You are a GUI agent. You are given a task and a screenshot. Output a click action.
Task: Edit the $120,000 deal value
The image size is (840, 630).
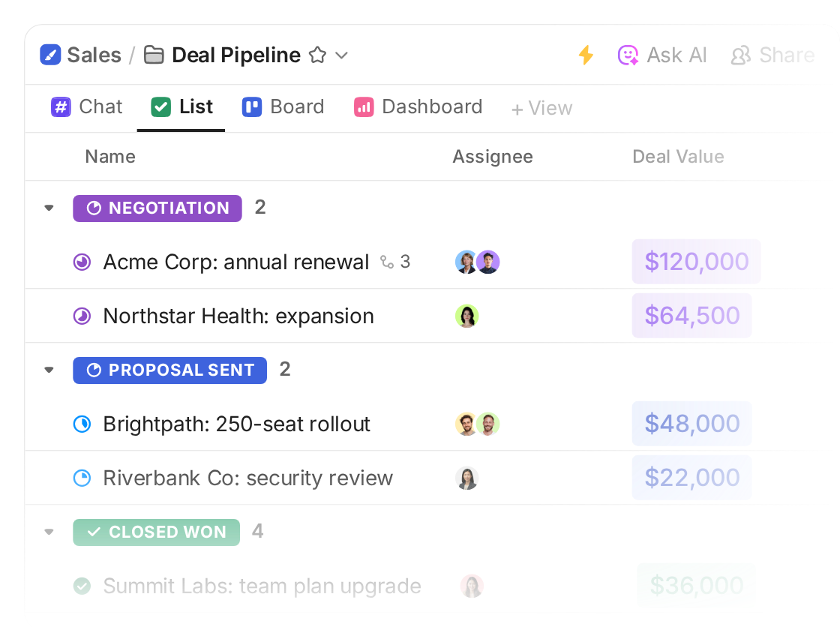(697, 262)
